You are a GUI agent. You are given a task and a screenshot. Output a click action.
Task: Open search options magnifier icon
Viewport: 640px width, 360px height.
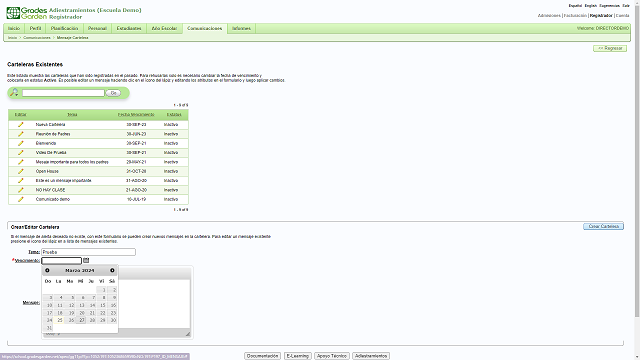point(14,93)
